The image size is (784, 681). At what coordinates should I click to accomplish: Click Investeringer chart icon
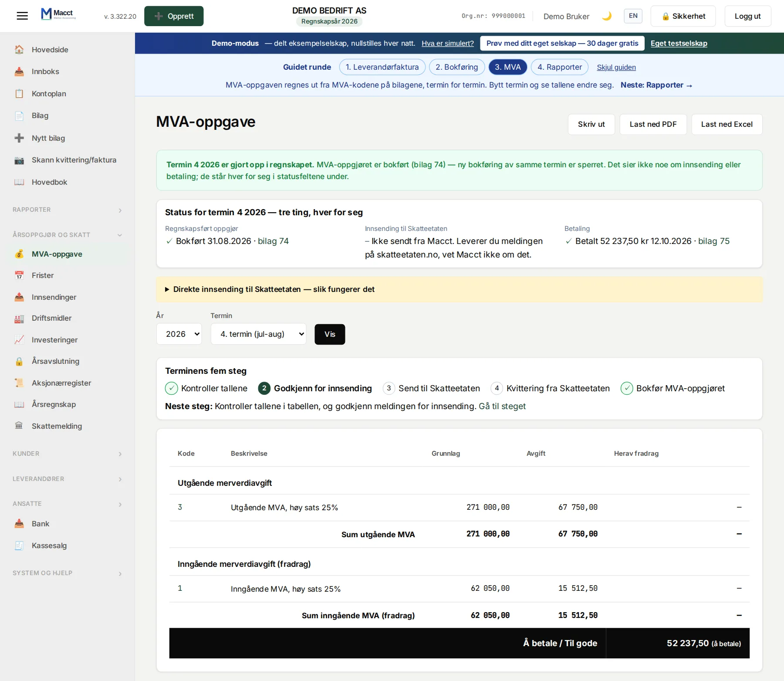pos(19,340)
